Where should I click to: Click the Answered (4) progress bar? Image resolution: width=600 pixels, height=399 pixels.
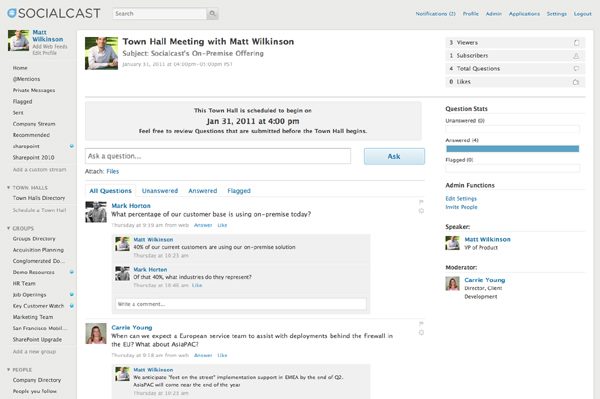(512, 148)
